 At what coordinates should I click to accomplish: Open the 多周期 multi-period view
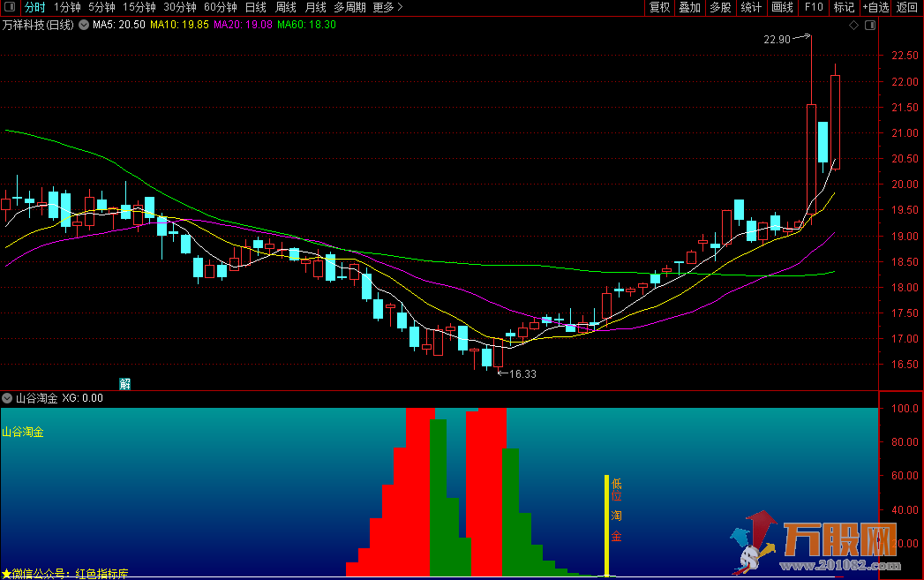[x=349, y=7]
